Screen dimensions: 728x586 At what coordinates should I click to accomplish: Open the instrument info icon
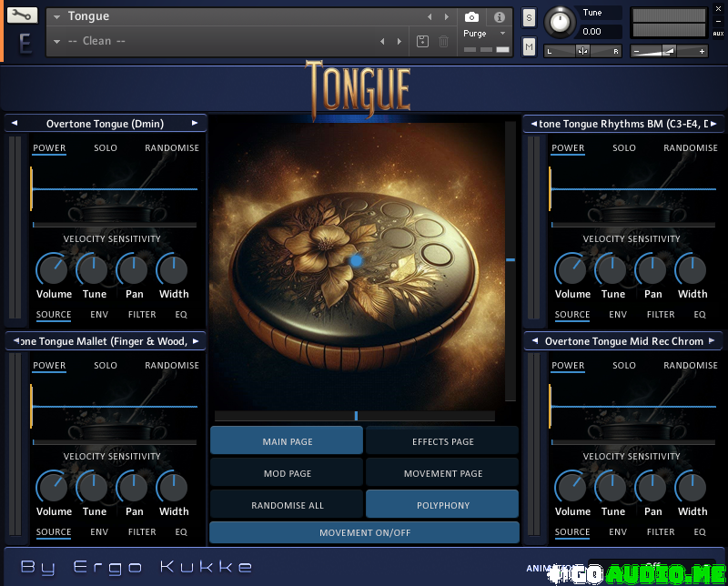500,17
